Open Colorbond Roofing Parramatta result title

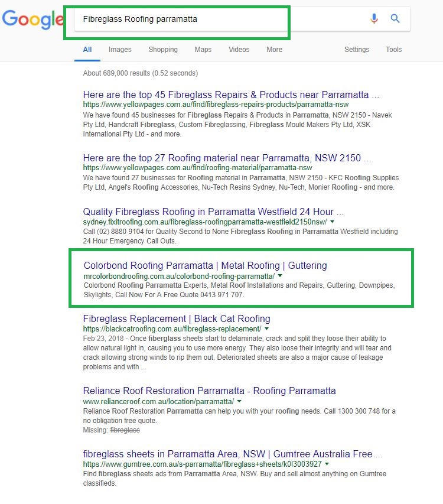(206, 265)
